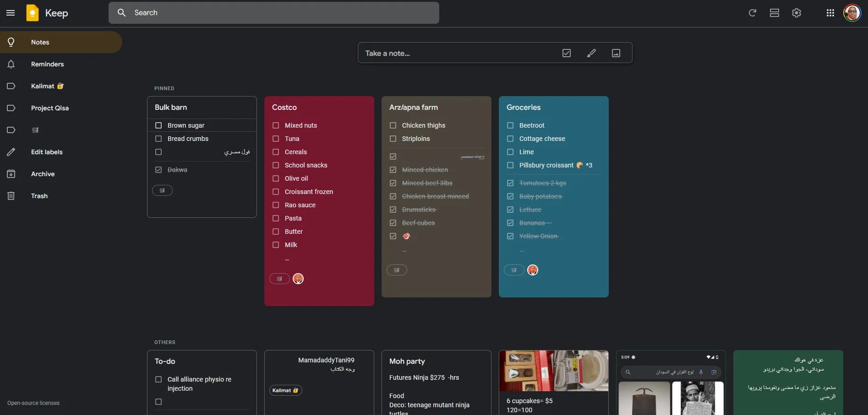The image size is (868, 415).
Task: Click the Keep logo icon
Action: [x=33, y=13]
